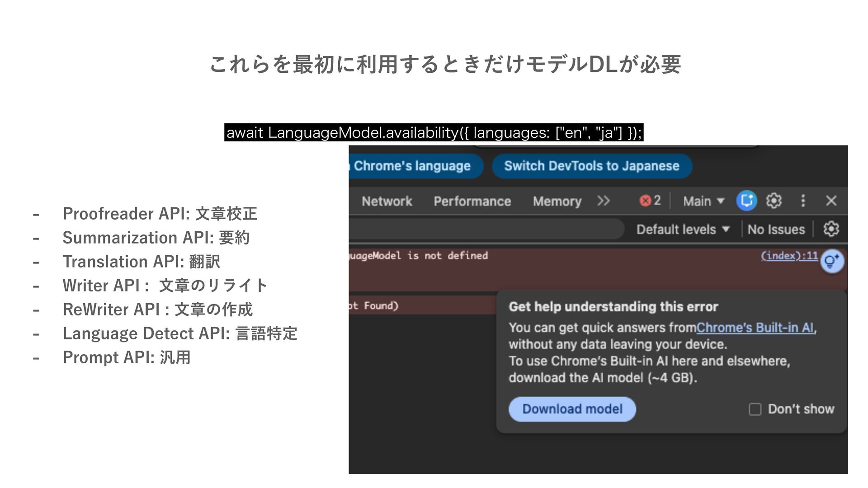
Task: Click the red error count badge
Action: 650,201
